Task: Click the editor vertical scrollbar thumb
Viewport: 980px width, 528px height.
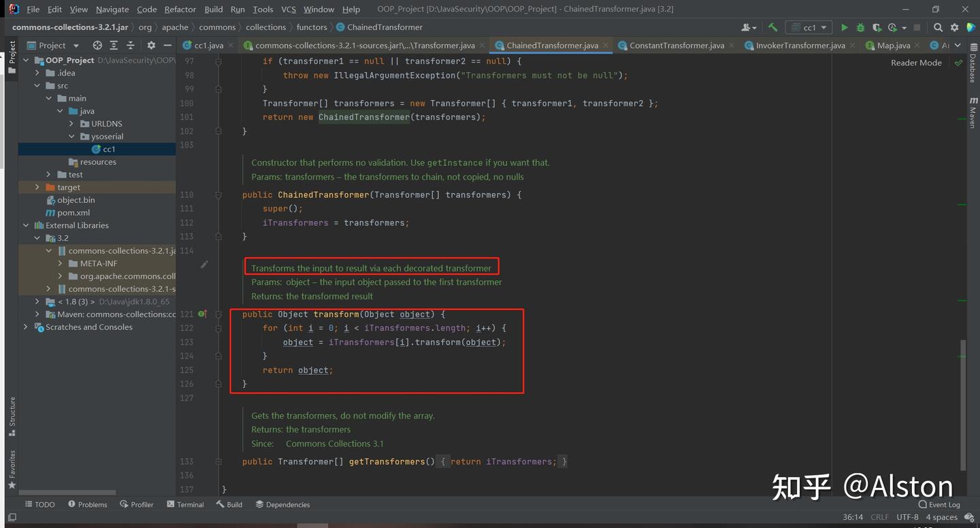Action: tap(962, 405)
